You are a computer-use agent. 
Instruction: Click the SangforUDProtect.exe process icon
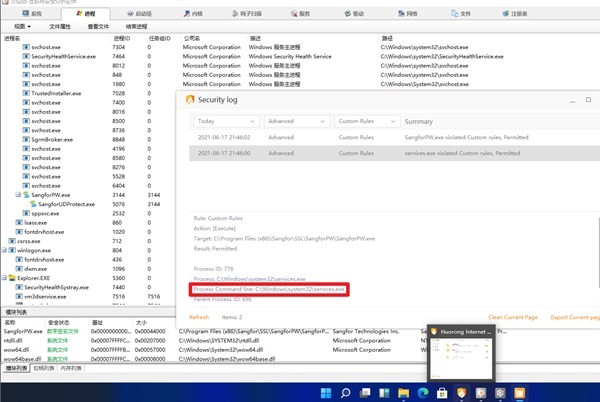34,204
